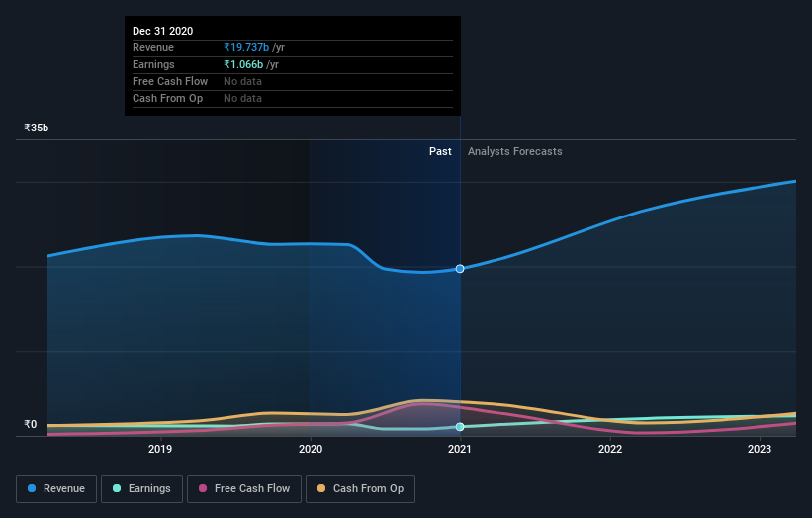Toggle the Earnings legend button
The image size is (812, 518).
[141, 489]
